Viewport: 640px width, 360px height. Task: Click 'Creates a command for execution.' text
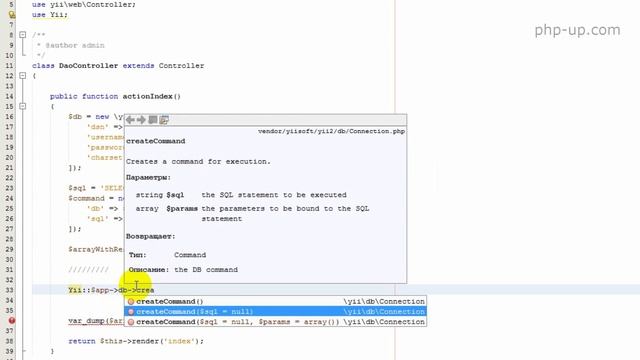pos(198,162)
